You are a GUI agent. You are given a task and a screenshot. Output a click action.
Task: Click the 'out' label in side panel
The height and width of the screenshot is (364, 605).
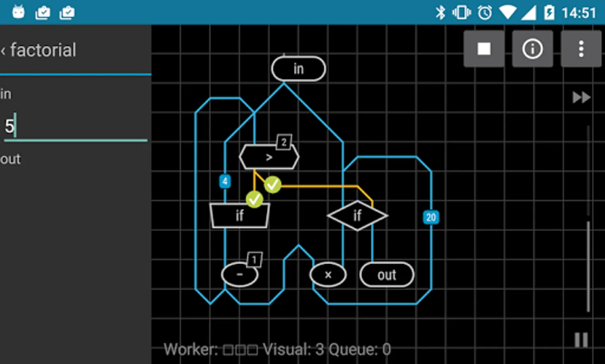tap(10, 159)
